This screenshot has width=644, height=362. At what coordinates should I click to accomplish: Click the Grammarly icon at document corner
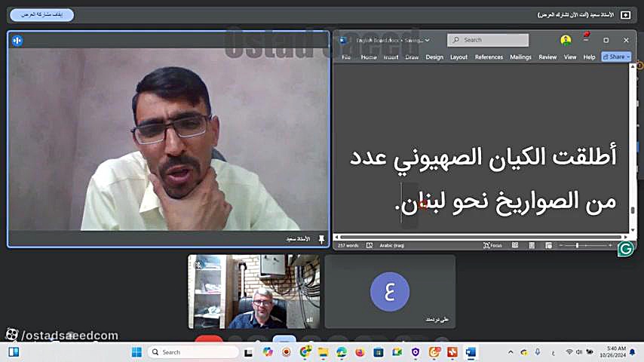[625, 249]
